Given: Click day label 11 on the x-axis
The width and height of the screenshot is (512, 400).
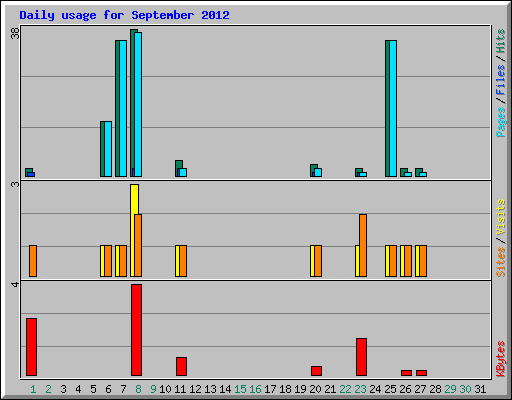Looking at the screenshot, I should click(x=180, y=389).
